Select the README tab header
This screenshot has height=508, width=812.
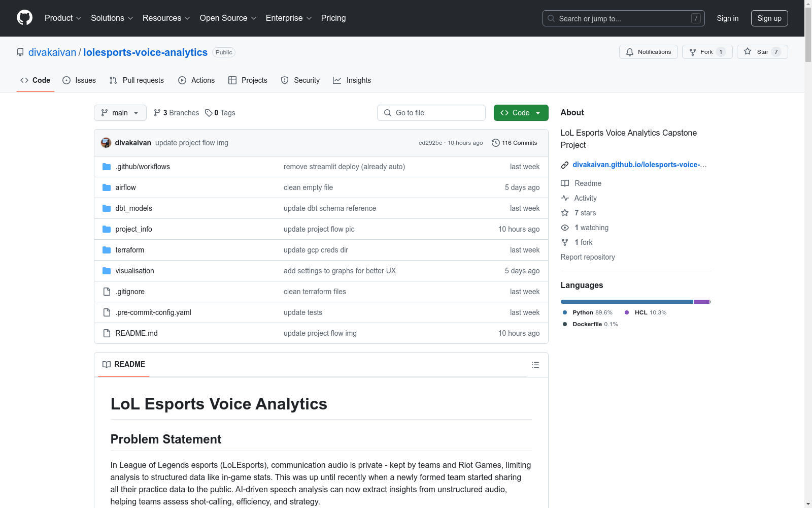click(124, 364)
